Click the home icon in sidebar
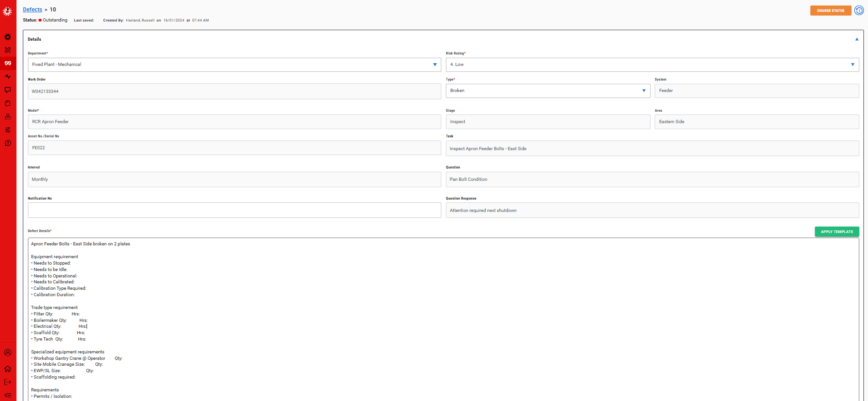The height and width of the screenshot is (401, 868). tap(8, 368)
